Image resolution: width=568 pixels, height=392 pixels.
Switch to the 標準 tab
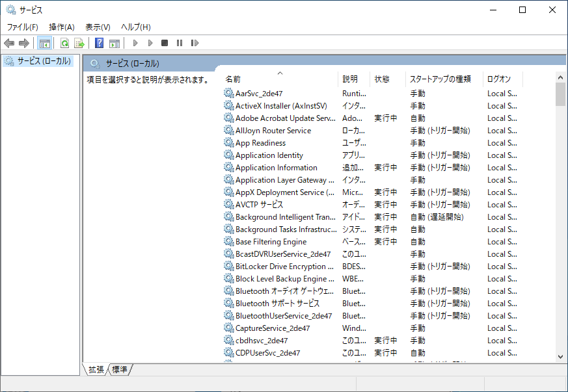[118, 369]
